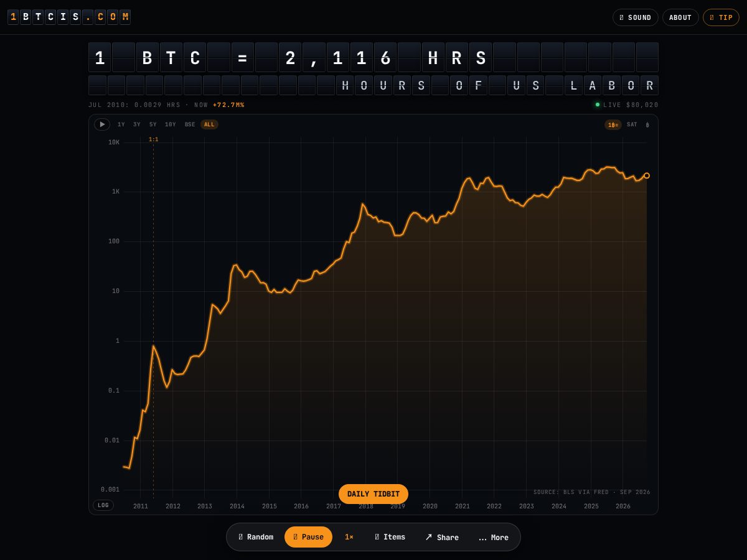This screenshot has width=747, height=560.
Task: Open the Items list
Action: (390, 537)
